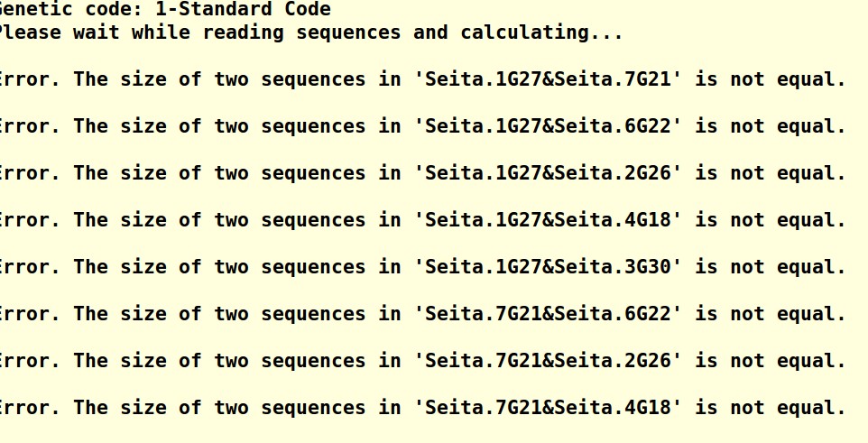The width and height of the screenshot is (868, 443).
Task: Select the 'Seita.7G21&Seita.4G18' pair name
Action: [x=548, y=408]
